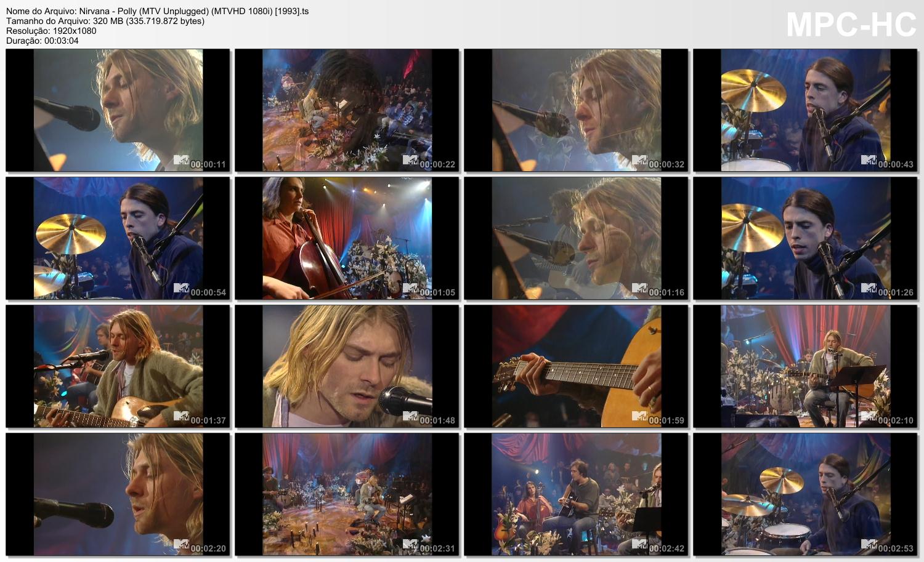
Task: Click the thumbnail at 00:01:16
Action: point(576,238)
